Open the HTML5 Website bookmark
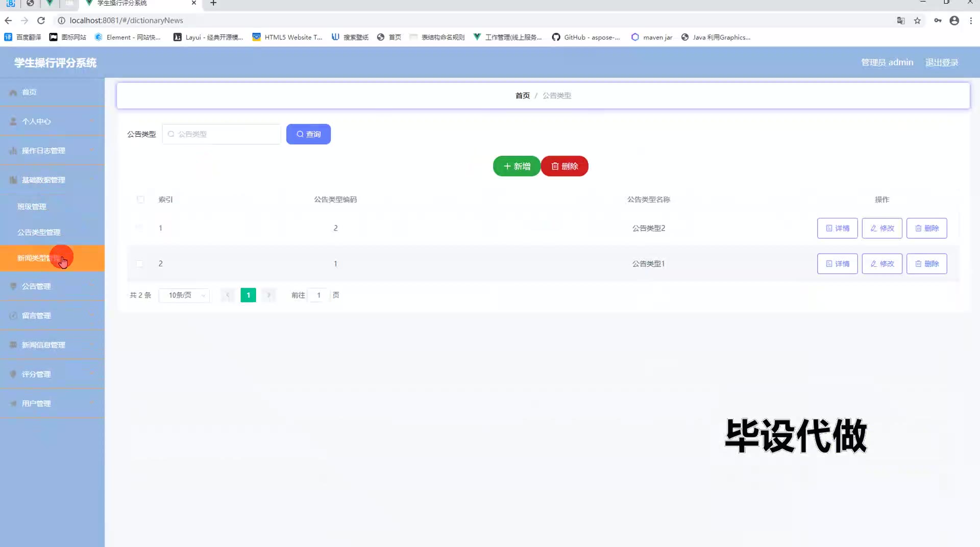The width and height of the screenshot is (980, 547). pos(287,37)
